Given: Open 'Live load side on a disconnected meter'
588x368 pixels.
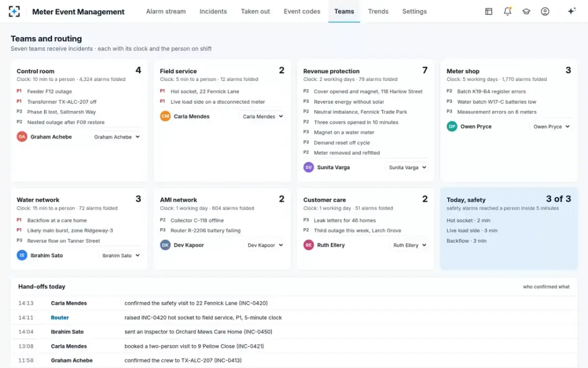Looking at the screenshot, I should [x=218, y=102].
